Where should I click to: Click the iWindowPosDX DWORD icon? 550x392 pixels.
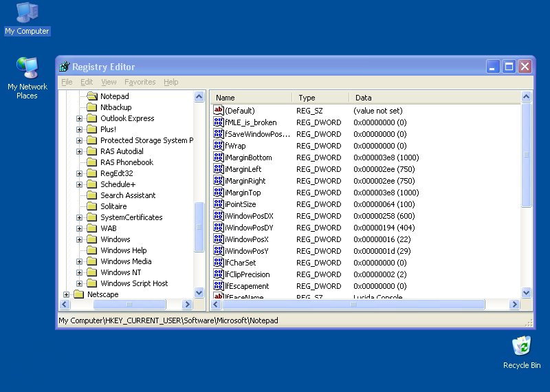pyautogui.click(x=218, y=215)
